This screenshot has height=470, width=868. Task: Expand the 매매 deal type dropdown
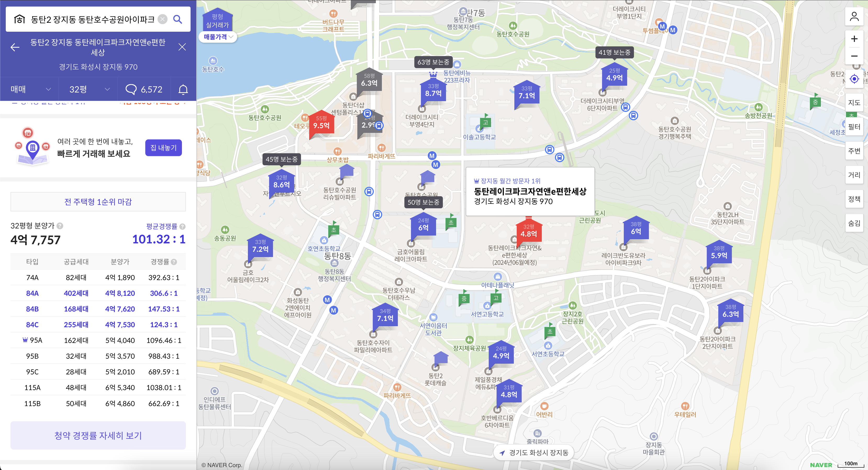(30, 89)
